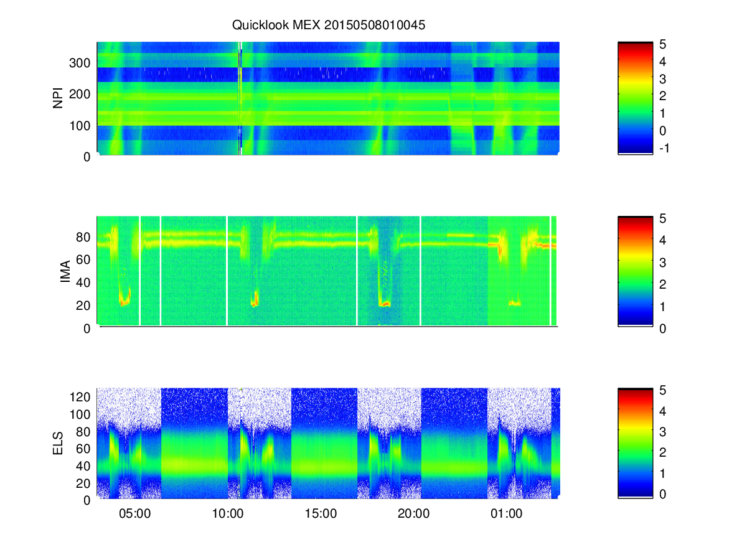
Task: Click the 3 label on NPI colorbar
Action: click(x=663, y=79)
